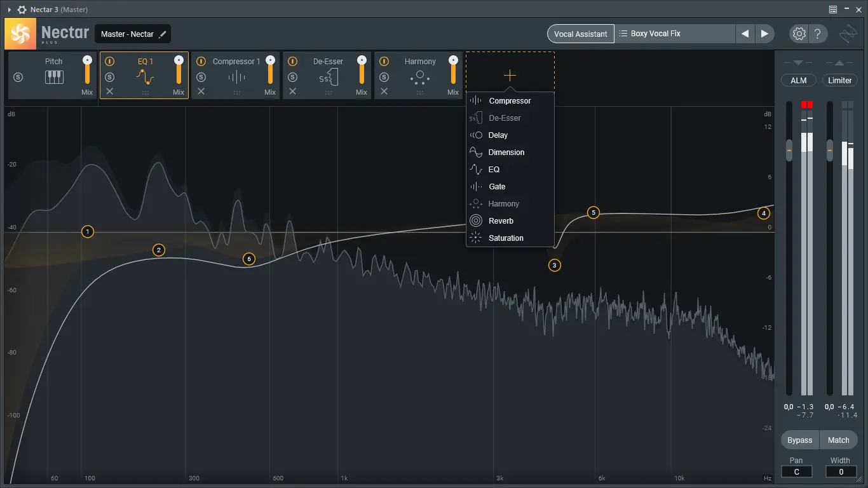The width and height of the screenshot is (868, 488).
Task: Select EQ node 4
Action: [x=764, y=213]
